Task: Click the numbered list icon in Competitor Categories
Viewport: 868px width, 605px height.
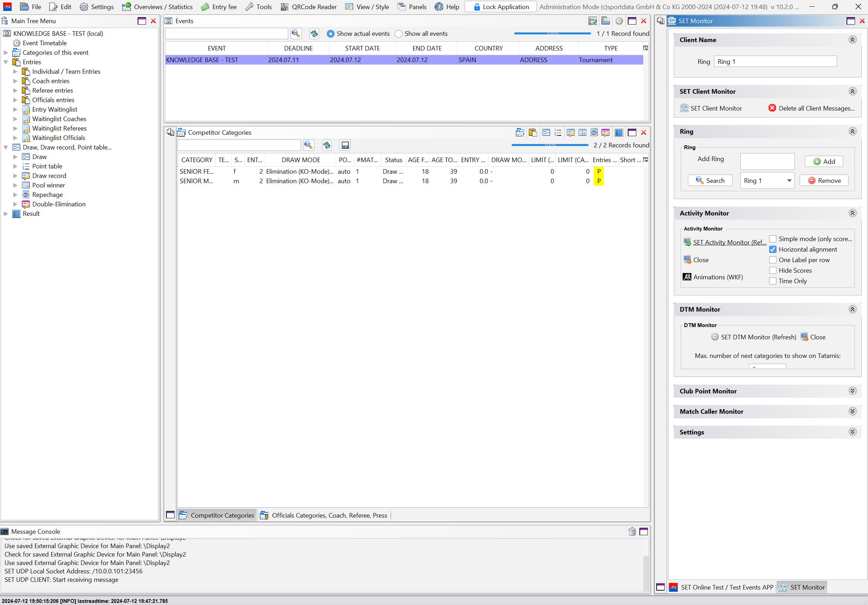Action: [558, 133]
